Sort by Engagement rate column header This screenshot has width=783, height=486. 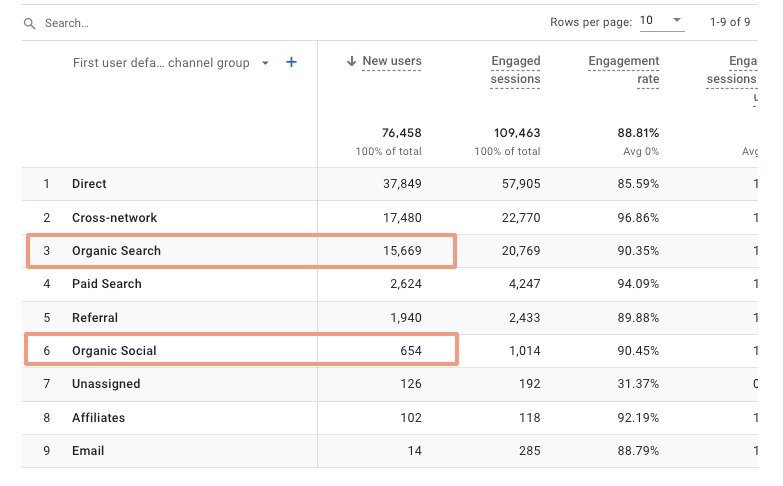coord(624,70)
